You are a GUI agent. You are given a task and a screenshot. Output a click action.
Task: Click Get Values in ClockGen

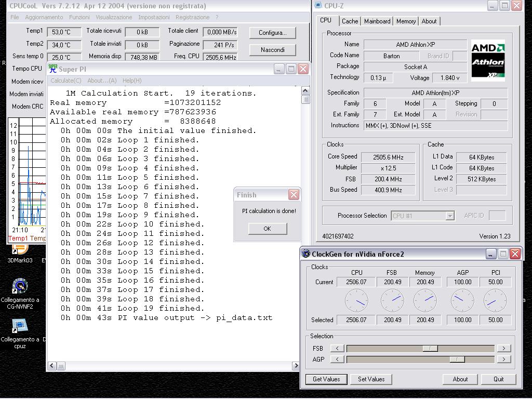tap(326, 379)
